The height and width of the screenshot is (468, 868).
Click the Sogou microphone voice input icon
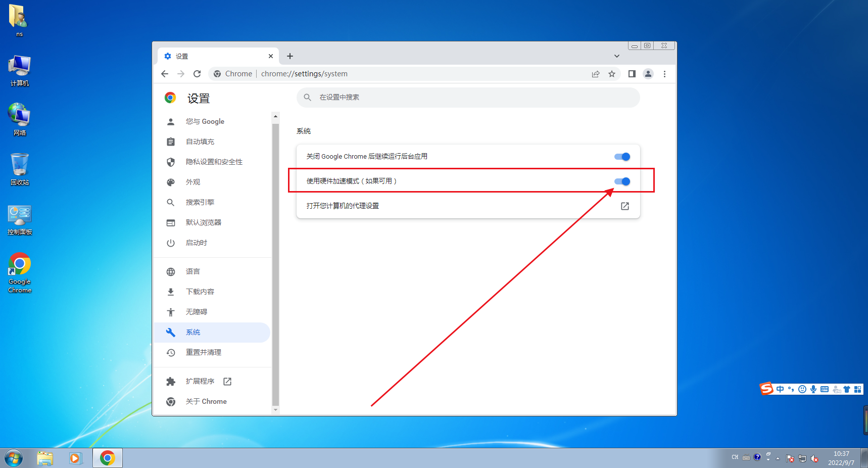pos(813,389)
